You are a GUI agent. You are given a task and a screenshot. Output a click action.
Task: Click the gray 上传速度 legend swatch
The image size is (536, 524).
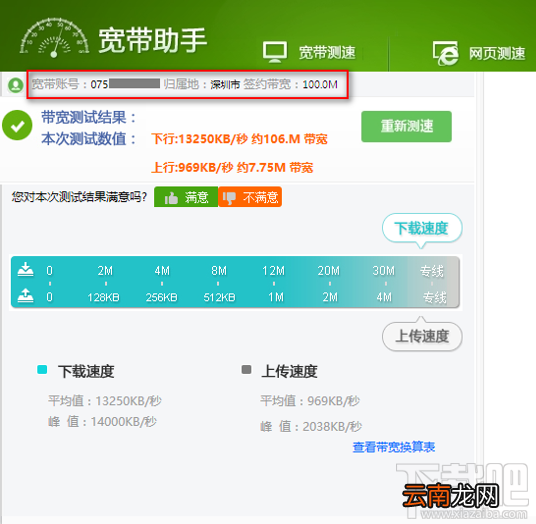pos(246,370)
